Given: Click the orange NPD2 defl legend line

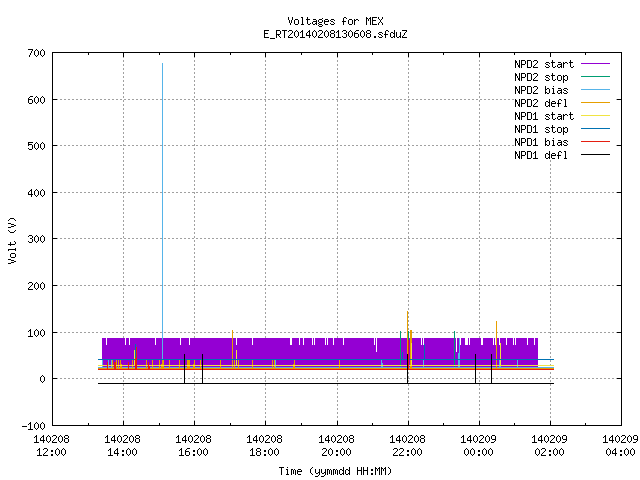Looking at the screenshot, I should pos(595,103).
